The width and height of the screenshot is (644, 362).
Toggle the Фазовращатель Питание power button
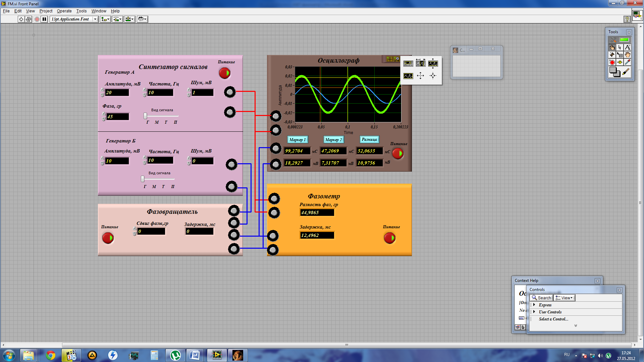coord(108,238)
